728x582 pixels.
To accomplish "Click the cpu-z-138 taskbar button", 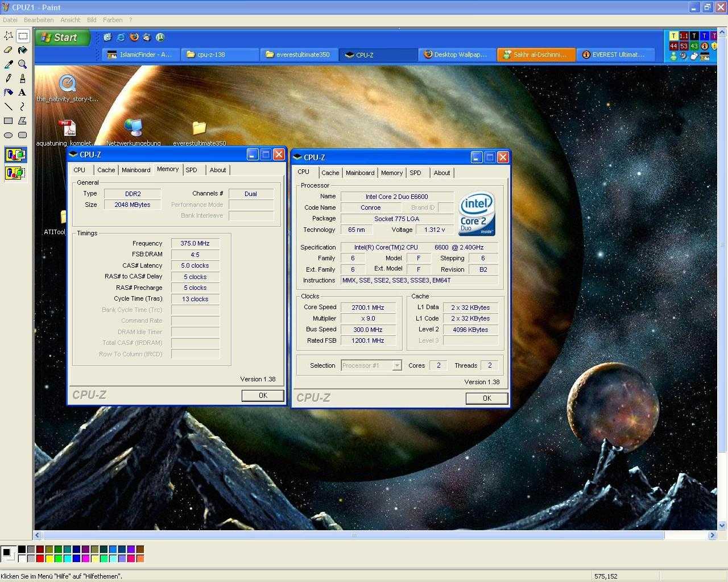I will click(x=220, y=55).
